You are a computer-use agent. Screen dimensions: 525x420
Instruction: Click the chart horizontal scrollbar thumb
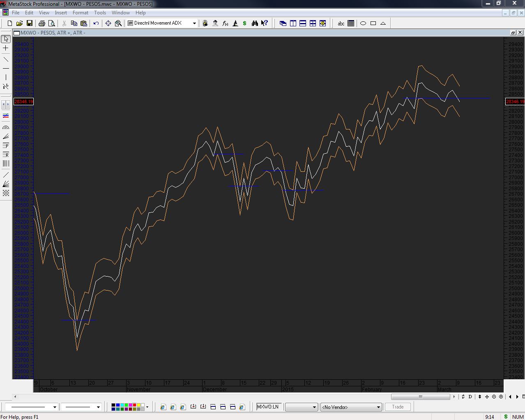420,397
